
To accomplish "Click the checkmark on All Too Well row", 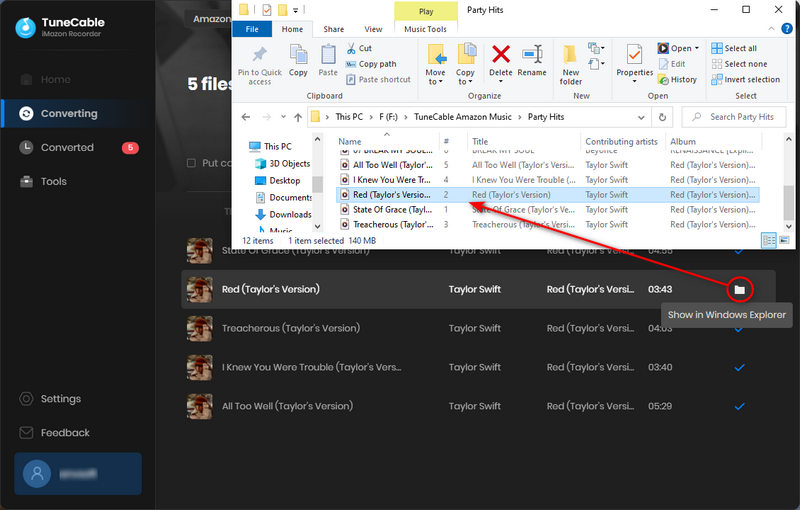I will [x=739, y=406].
